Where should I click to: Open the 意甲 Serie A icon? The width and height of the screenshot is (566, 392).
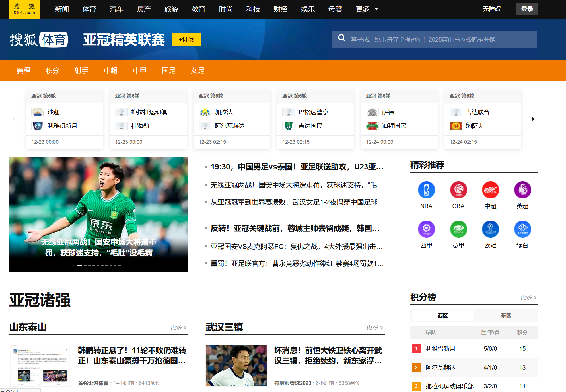[x=458, y=229]
